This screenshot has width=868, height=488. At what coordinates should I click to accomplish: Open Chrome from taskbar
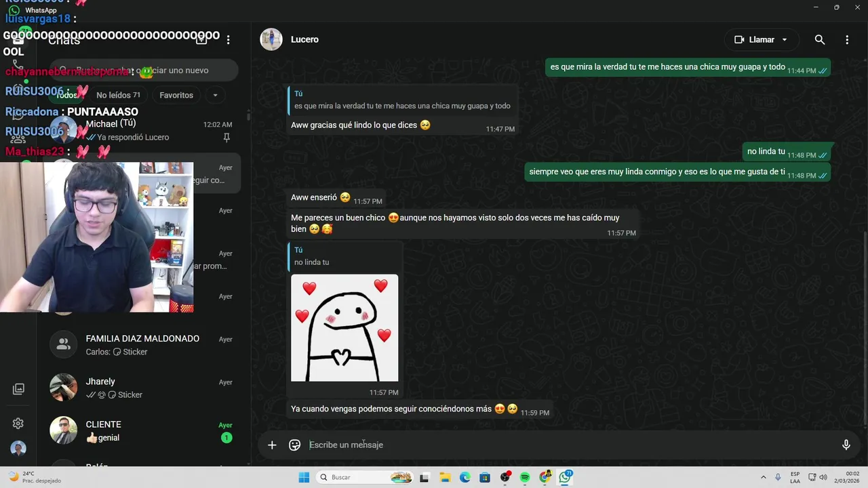pos(545,477)
